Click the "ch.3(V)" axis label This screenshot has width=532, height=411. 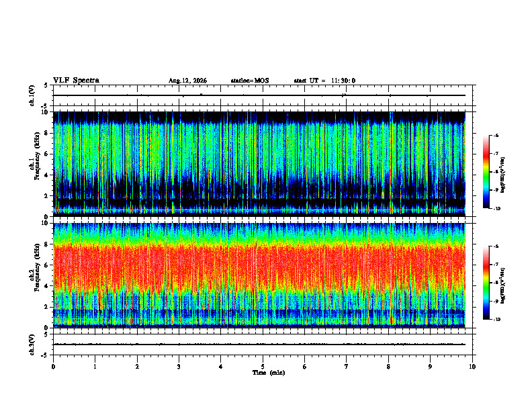click(x=32, y=345)
